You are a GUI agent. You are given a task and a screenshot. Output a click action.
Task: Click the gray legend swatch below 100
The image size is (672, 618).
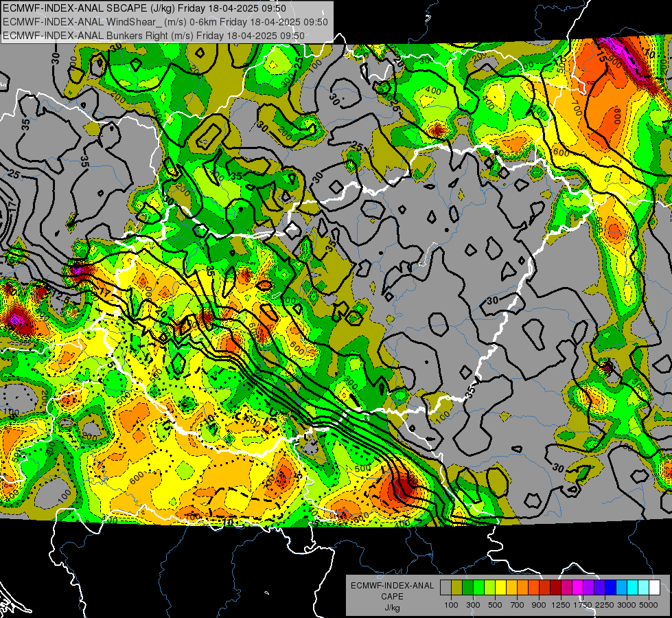445,588
